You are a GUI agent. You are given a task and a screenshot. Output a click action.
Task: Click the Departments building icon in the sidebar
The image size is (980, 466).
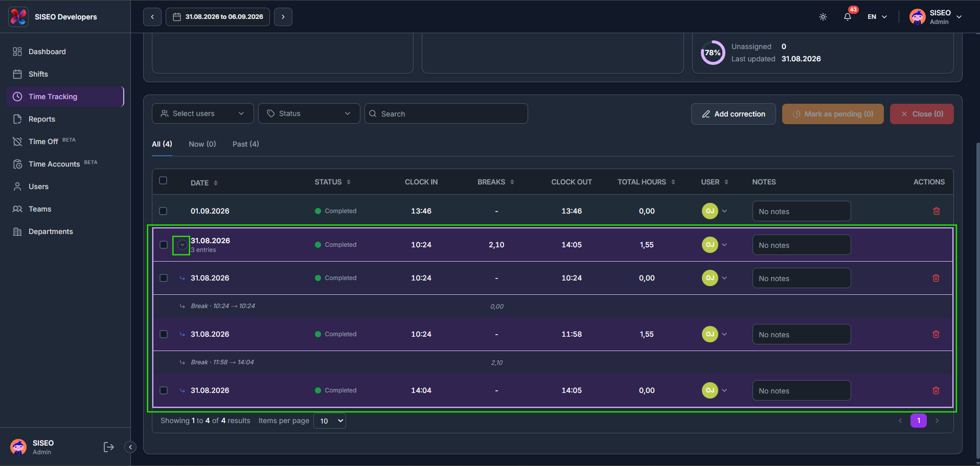[x=17, y=231]
